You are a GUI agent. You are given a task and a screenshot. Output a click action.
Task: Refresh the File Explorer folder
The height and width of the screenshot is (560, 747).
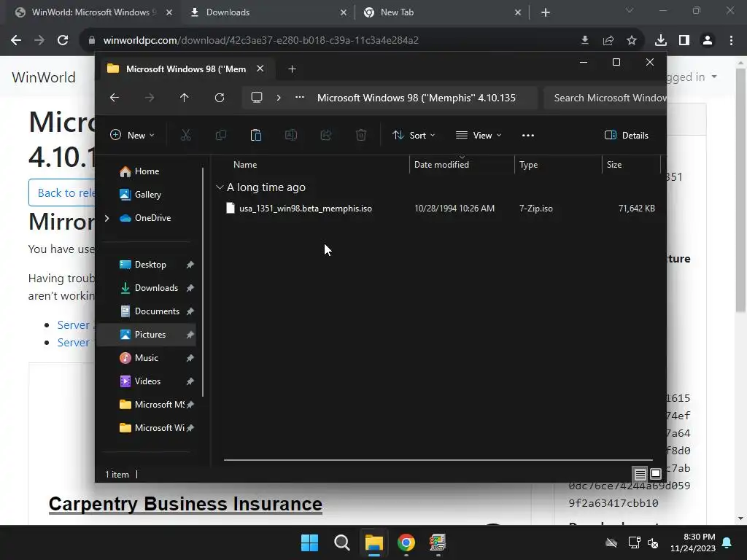(x=219, y=98)
